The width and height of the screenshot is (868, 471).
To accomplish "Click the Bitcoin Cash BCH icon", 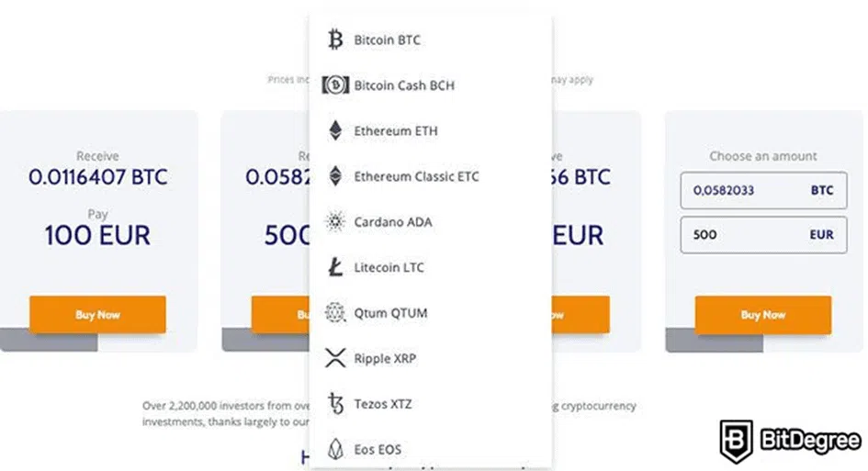I will [335, 85].
